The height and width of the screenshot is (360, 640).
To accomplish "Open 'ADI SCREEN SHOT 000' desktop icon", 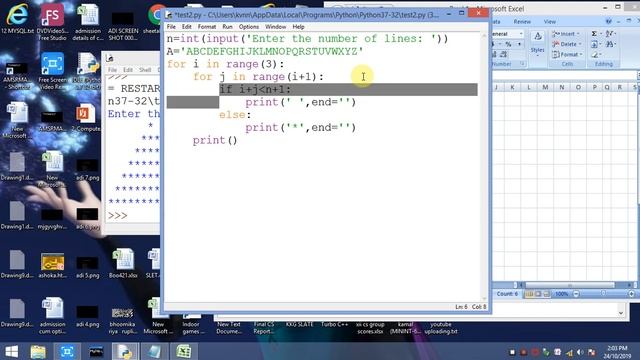I will pos(123,25).
